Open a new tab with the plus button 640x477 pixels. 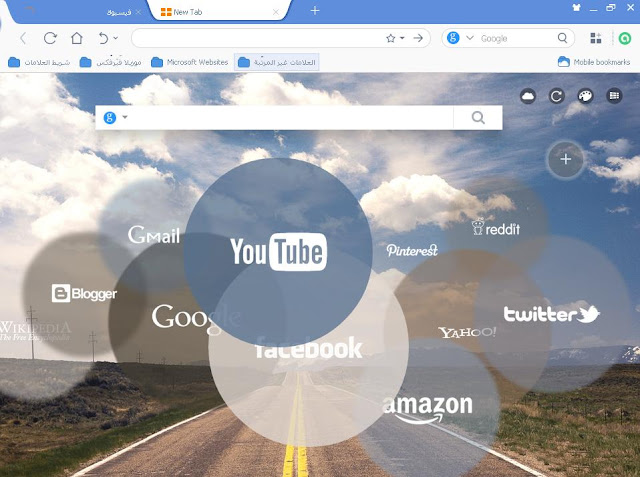[315, 11]
